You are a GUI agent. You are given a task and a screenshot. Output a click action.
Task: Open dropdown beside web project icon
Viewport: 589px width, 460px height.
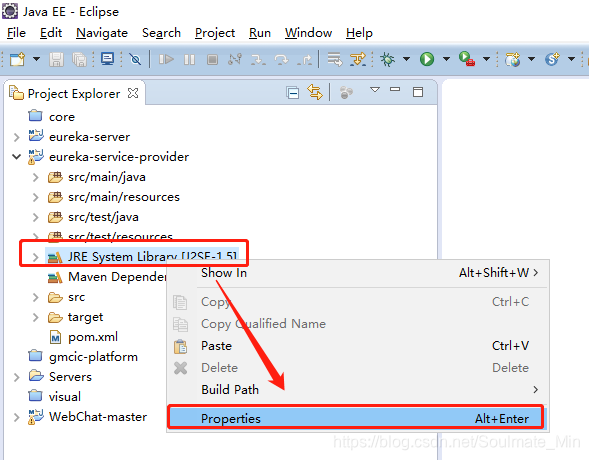pos(532,59)
